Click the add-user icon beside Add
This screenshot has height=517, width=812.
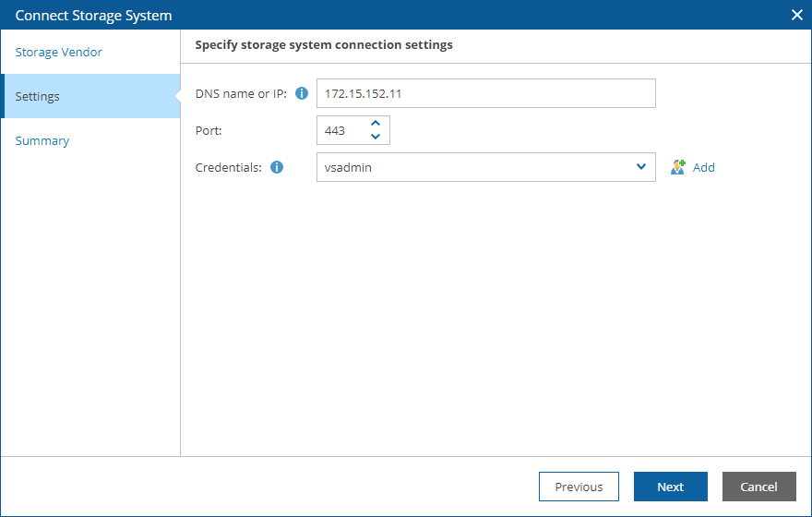pyautogui.click(x=678, y=167)
